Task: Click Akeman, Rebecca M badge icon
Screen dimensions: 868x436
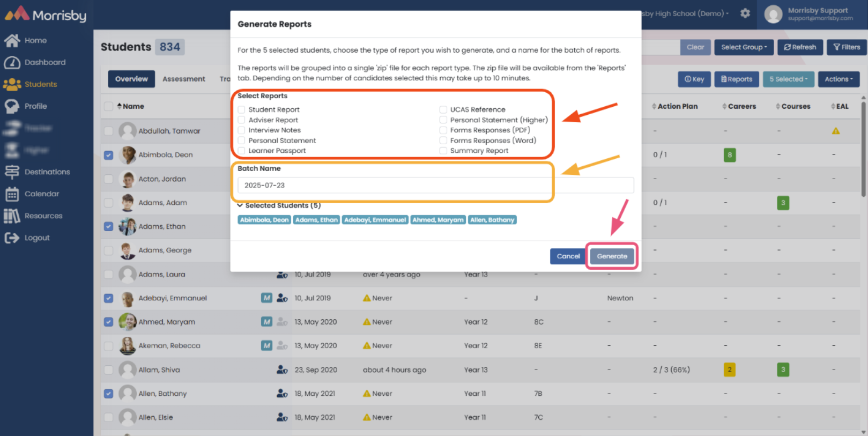Action: (x=266, y=345)
